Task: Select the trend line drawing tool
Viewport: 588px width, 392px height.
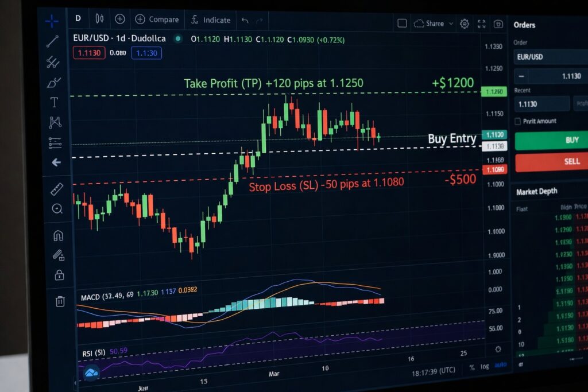Action: [x=52, y=41]
